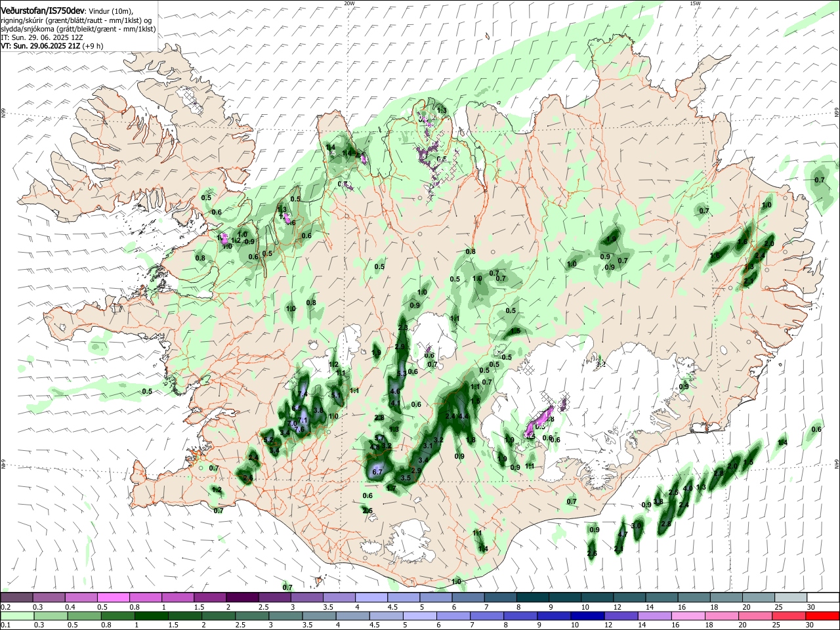Click the 4.4 precipitation value
Viewport: 840px width, 630px height.
pos(463,416)
